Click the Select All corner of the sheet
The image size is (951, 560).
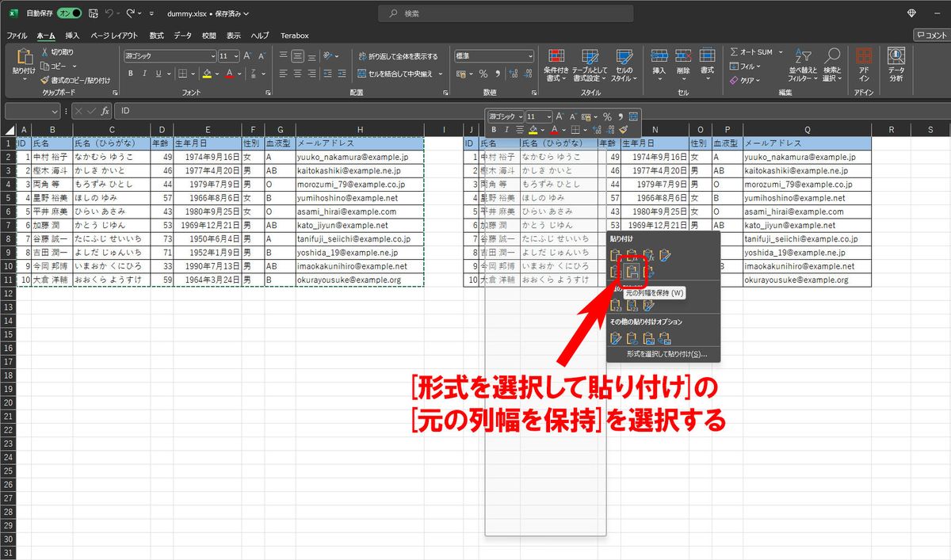tap(9, 130)
